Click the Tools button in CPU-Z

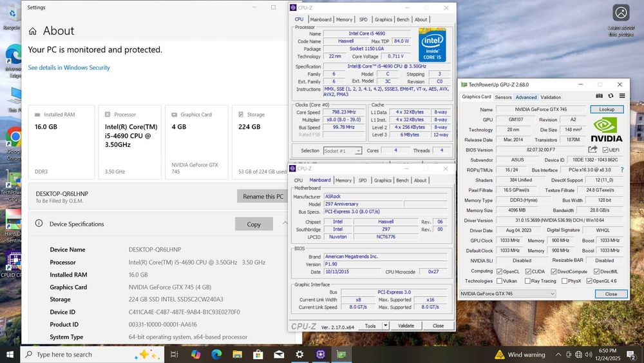pos(370,326)
